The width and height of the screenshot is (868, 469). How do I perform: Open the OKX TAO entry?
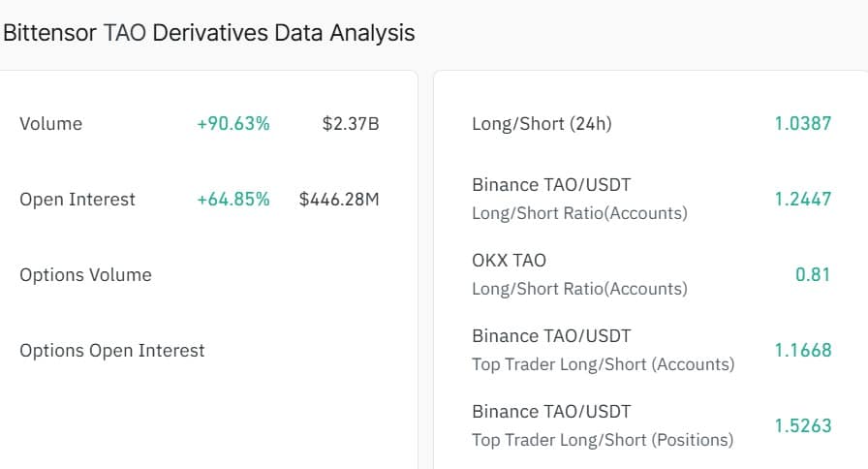point(509,261)
